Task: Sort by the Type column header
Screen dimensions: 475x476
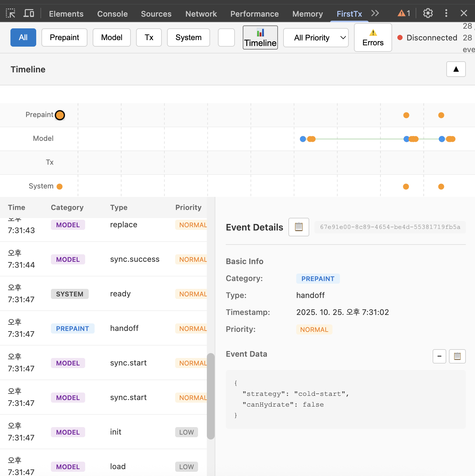Action: pyautogui.click(x=119, y=207)
